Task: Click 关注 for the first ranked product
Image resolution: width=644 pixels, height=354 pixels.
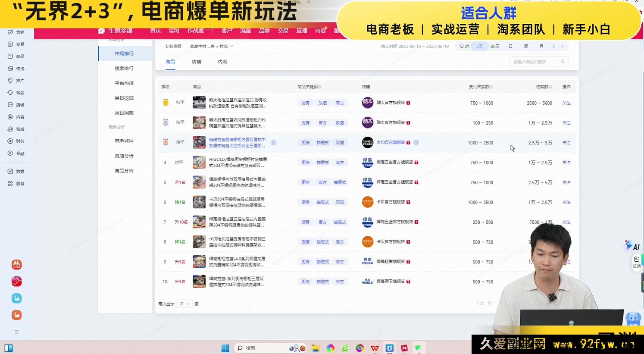Action: pos(566,103)
